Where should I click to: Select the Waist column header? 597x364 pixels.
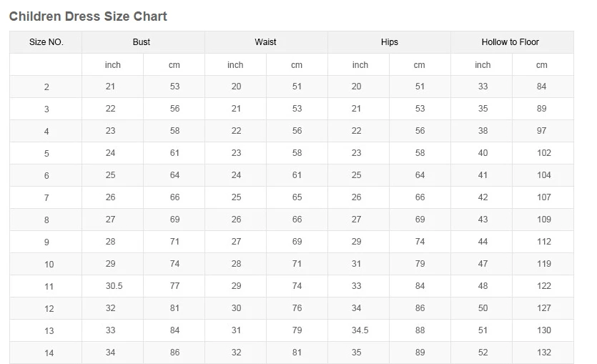(265, 42)
